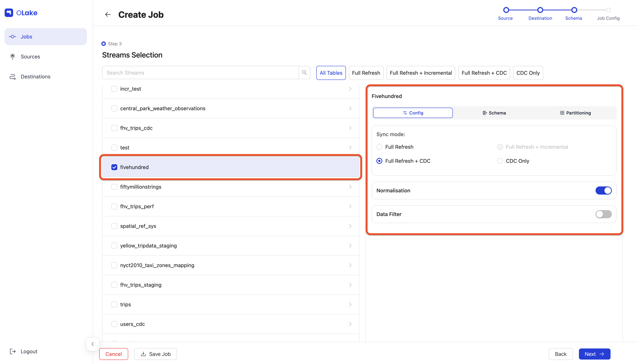
Task: Click the Schema step circle
Action: 574,10
